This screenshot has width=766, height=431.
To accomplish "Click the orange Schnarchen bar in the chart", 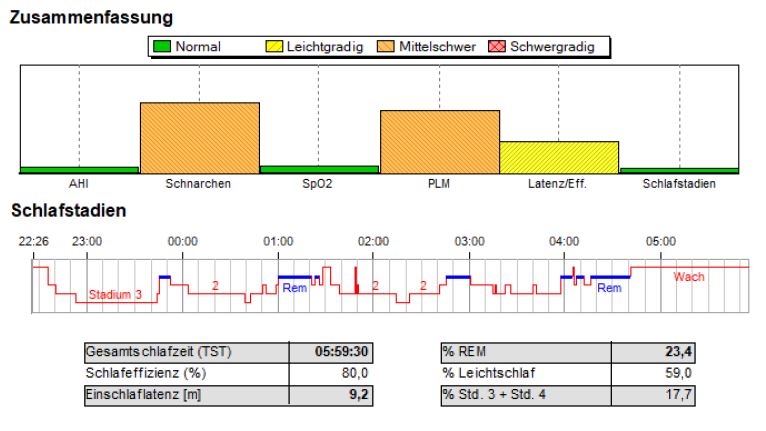I will (199, 137).
